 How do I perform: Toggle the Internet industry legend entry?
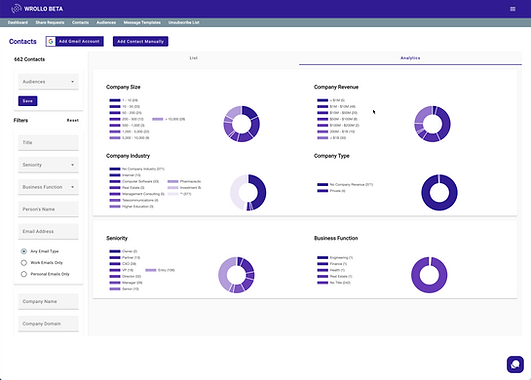point(125,175)
